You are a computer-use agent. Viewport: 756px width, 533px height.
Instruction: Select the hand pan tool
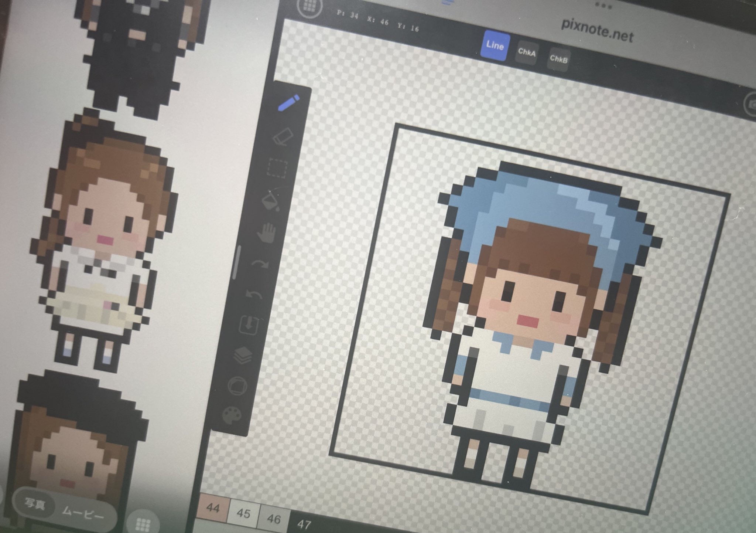(x=267, y=232)
